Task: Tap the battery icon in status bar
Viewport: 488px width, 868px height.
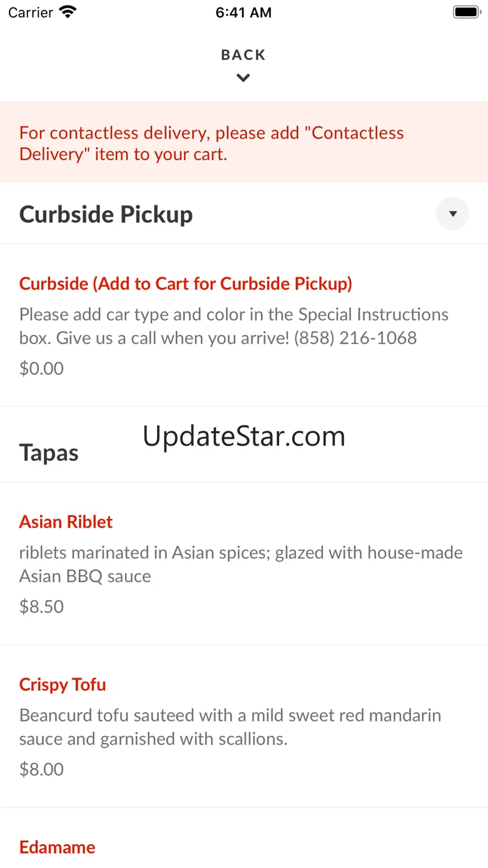Action: tap(466, 12)
